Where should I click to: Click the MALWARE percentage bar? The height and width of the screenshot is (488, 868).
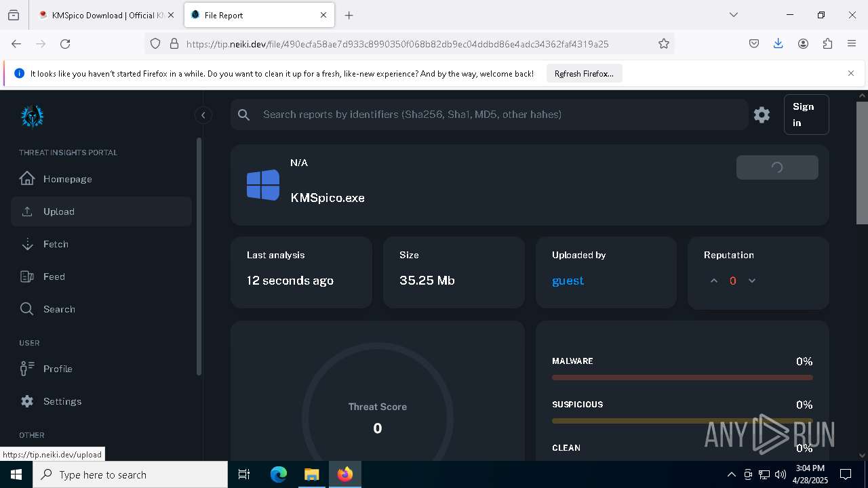point(682,378)
